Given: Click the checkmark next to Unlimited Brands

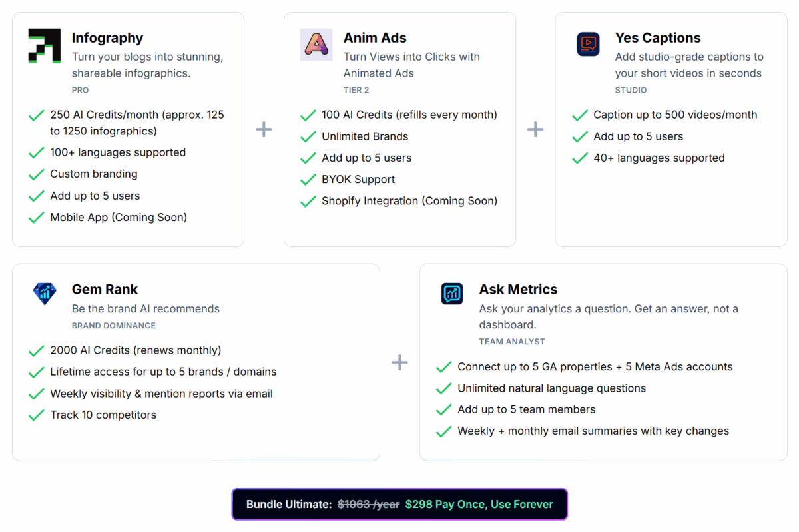Looking at the screenshot, I should tap(308, 137).
